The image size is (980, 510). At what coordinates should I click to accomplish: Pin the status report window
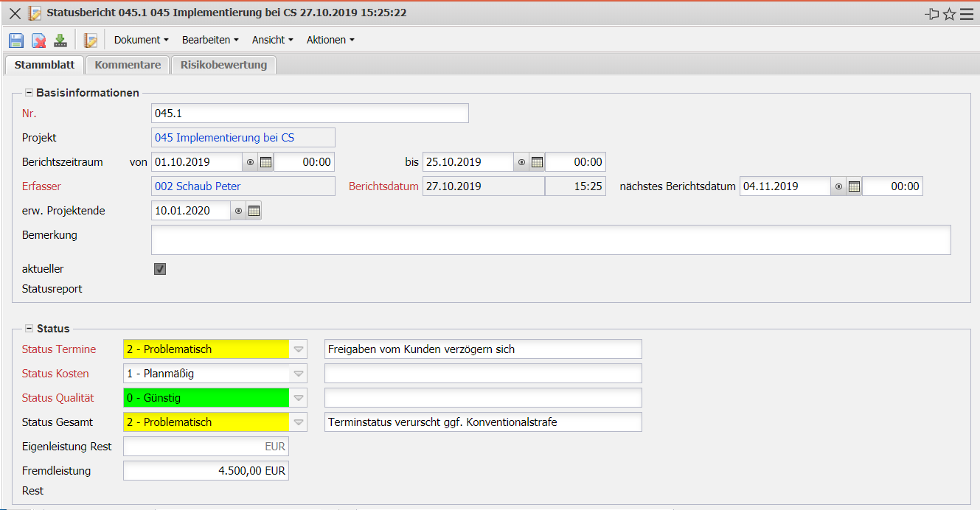[x=932, y=14]
